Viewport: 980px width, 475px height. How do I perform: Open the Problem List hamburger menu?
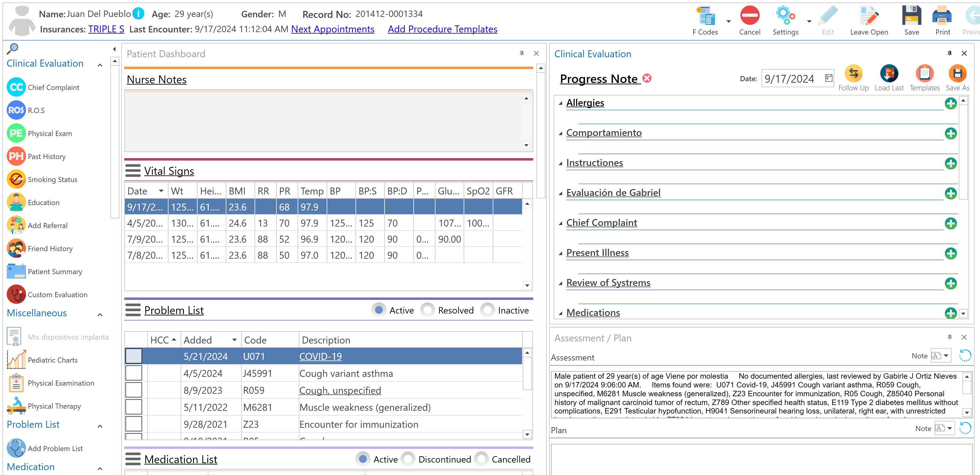[x=133, y=310]
